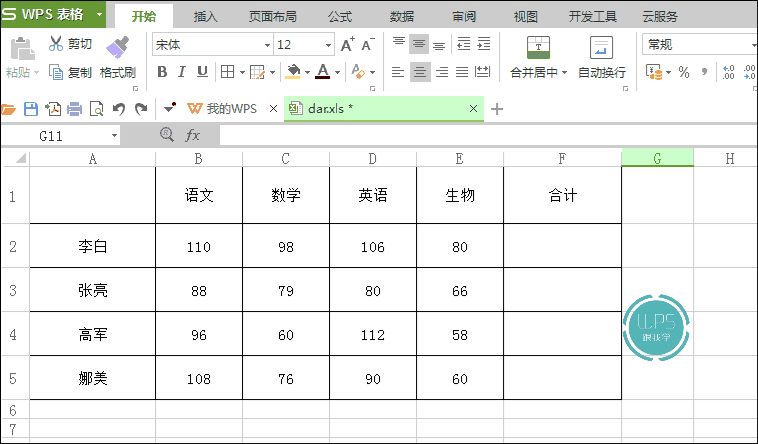Screen dimensions: 758x444
Task: Open the border style dropdown arrow
Action: pyautogui.click(x=242, y=73)
